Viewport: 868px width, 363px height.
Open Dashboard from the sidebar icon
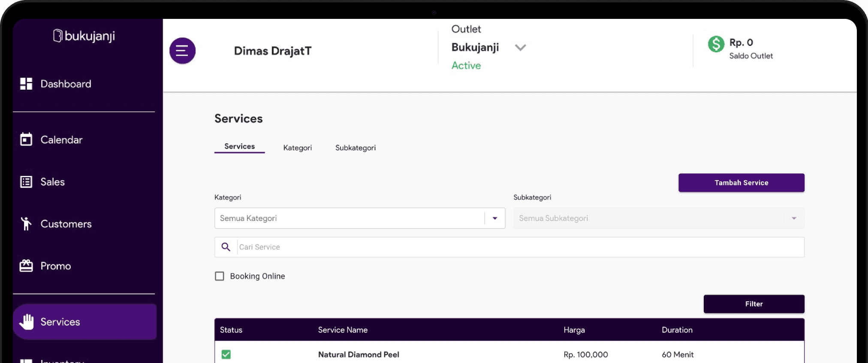[26, 84]
